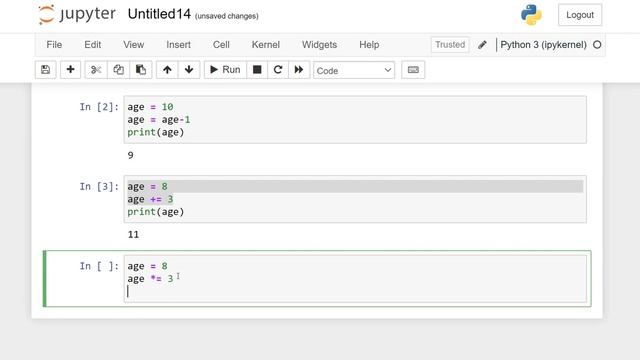The image size is (640, 360).
Task: Click print(age) in cell In [3]
Action: click(x=156, y=212)
